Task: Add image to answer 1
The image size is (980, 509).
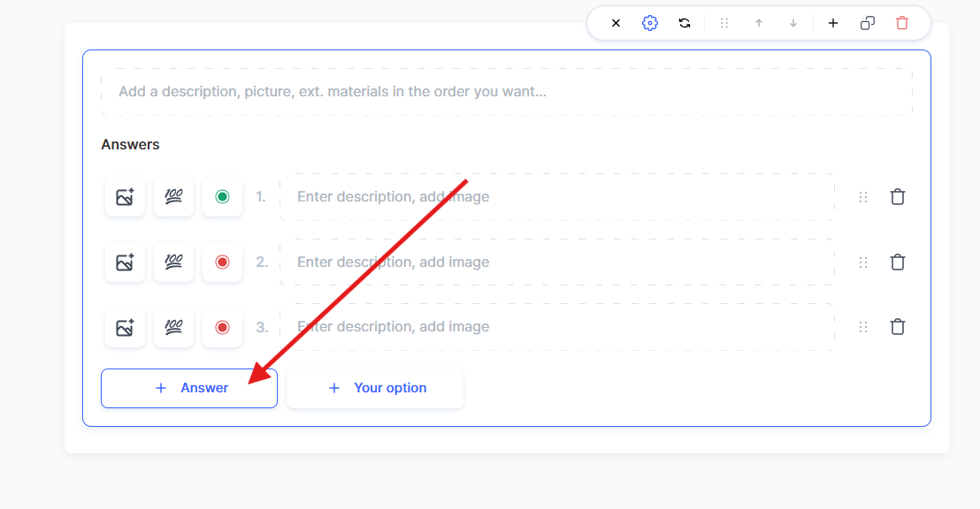Action: 125,197
